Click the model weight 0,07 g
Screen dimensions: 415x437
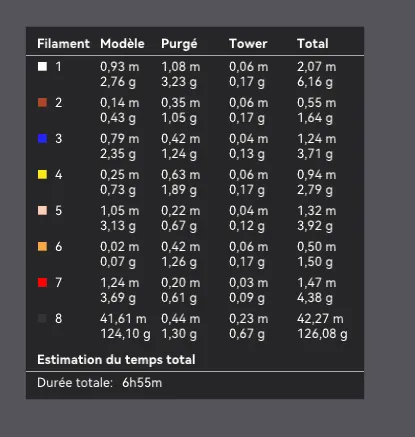tap(118, 262)
